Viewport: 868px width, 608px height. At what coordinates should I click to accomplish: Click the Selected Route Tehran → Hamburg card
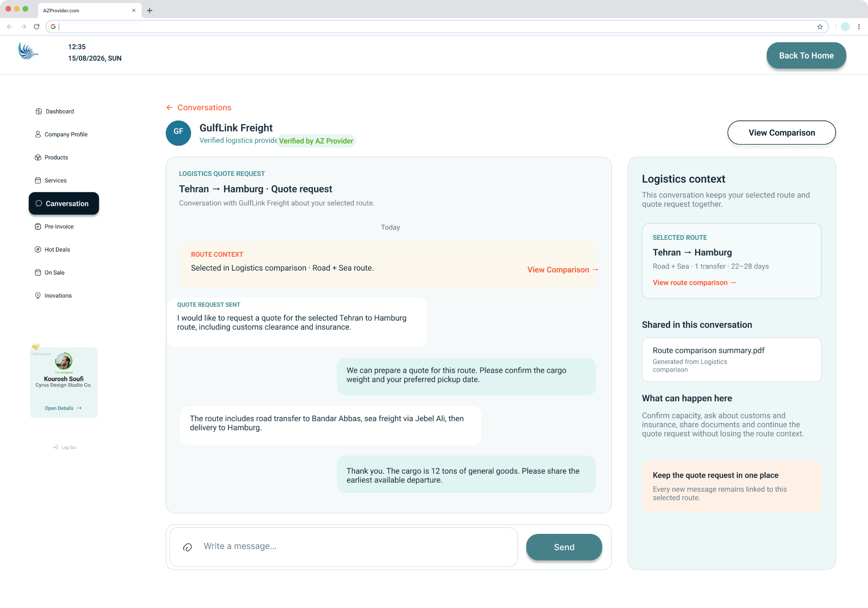coord(732,261)
